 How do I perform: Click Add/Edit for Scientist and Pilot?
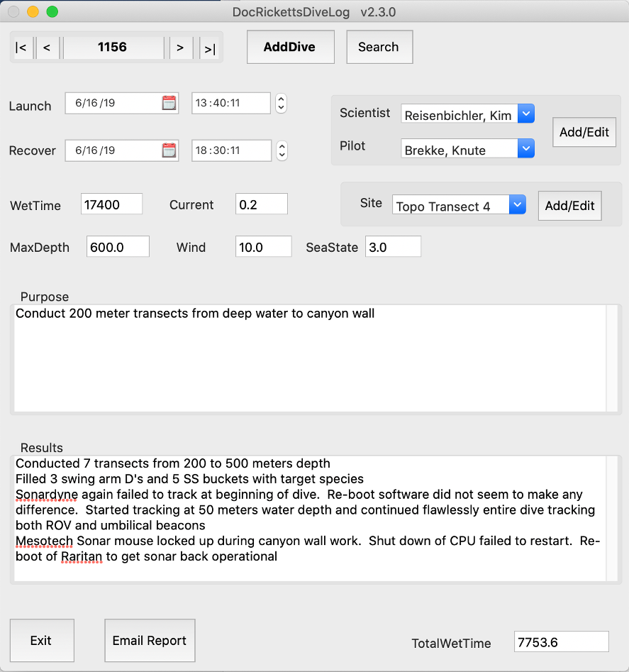[x=584, y=132]
